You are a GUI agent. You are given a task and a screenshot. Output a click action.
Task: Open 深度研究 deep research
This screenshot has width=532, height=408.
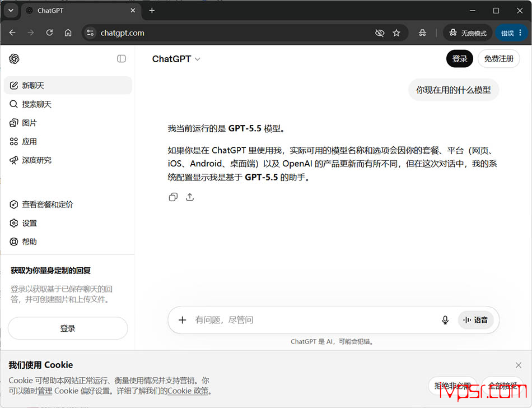(68, 160)
